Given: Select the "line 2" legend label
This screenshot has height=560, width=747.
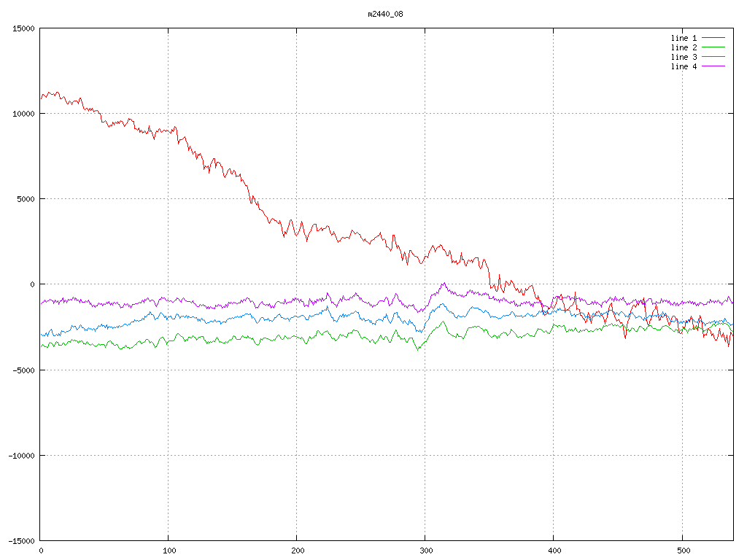Looking at the screenshot, I should coord(684,47).
